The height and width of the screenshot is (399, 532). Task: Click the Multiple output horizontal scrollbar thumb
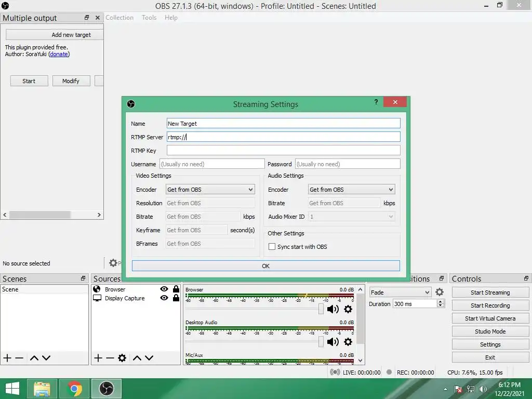(39, 215)
